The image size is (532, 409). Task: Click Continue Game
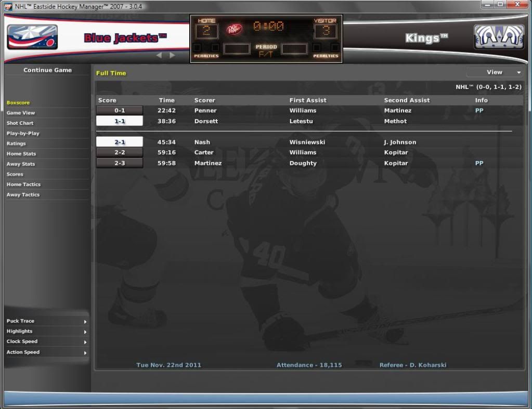coord(47,70)
